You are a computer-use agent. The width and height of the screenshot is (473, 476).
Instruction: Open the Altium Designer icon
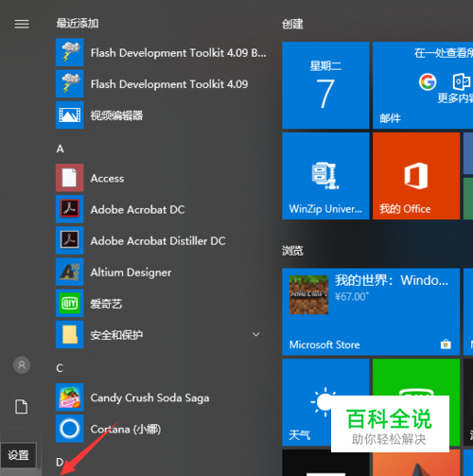(70, 272)
